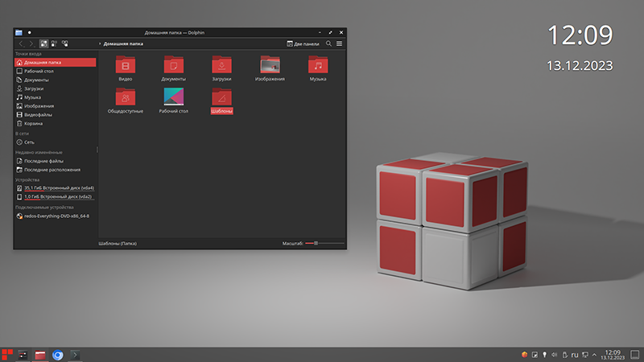Go to Документы in places sidebar

[36, 80]
